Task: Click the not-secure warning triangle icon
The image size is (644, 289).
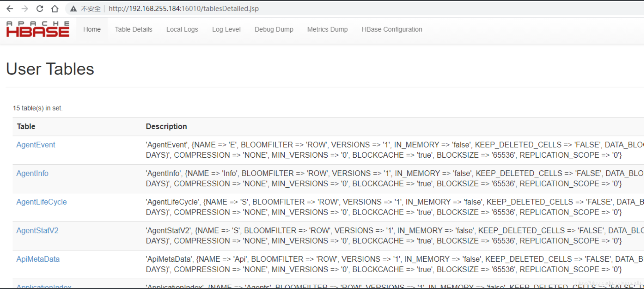Action: [x=73, y=9]
